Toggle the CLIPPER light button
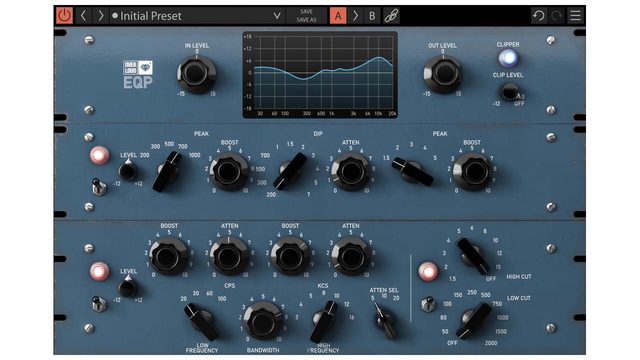The height and width of the screenshot is (360, 640). pyautogui.click(x=508, y=58)
